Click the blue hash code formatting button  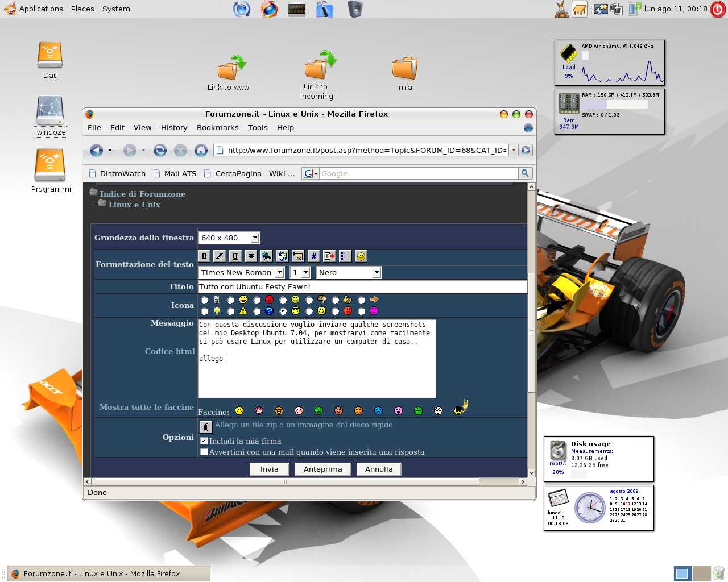313,256
